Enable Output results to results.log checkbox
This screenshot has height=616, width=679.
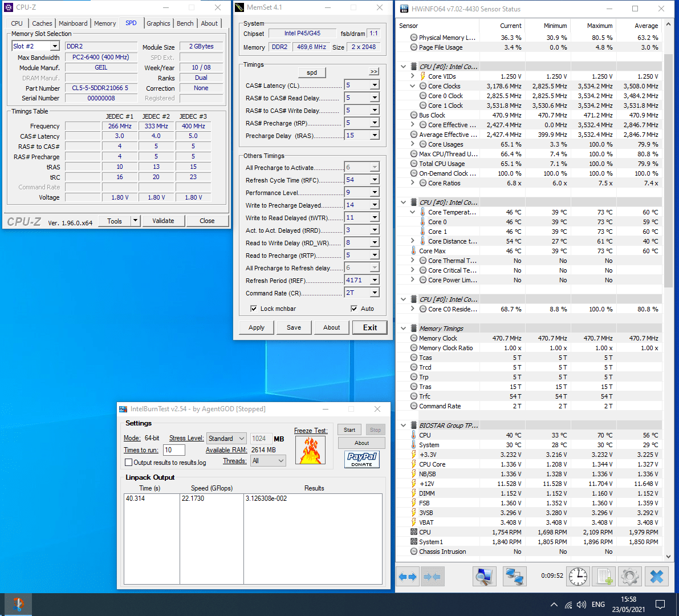129,462
